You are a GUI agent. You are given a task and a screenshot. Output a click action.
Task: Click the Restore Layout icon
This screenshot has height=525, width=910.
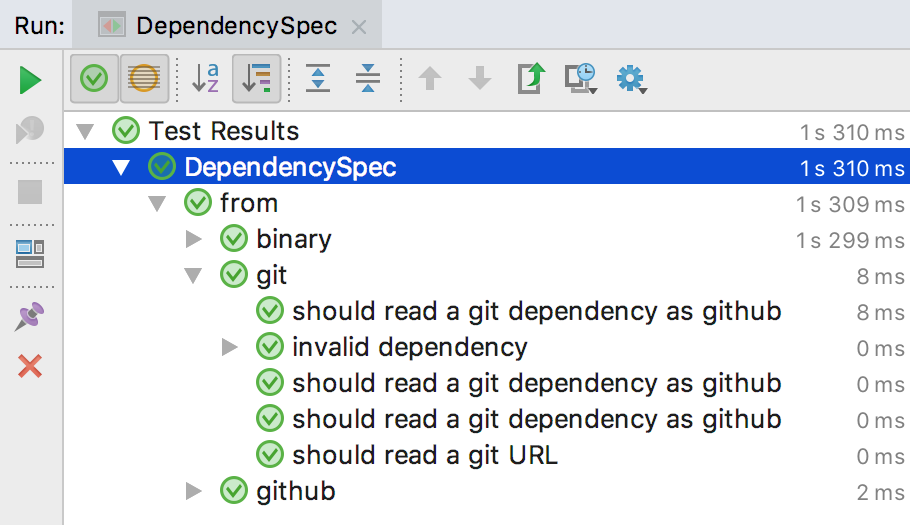click(x=30, y=254)
